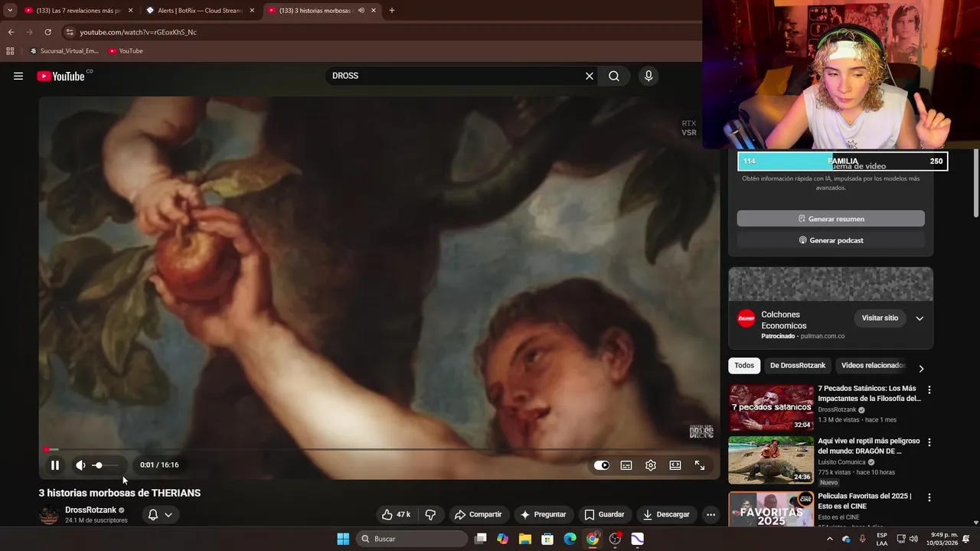Image resolution: width=980 pixels, height=551 pixels.
Task: Show hidden tray icons chevron
Action: [829, 539]
